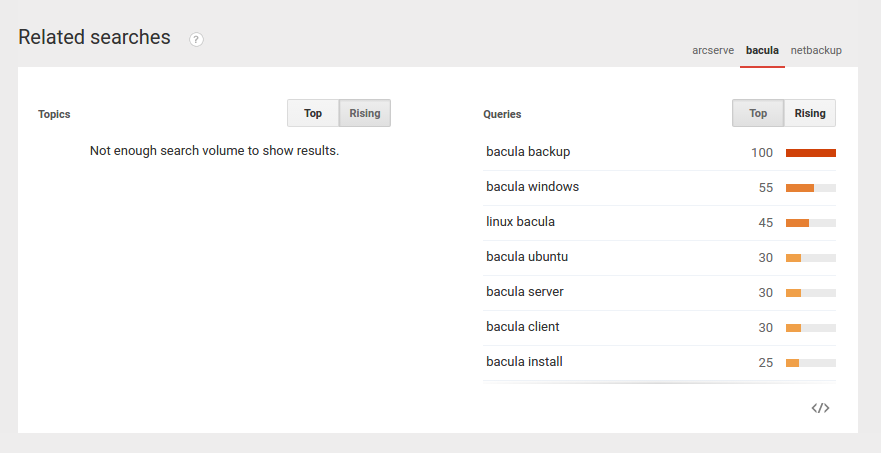Click the value 30 for bacula ubuntu

coord(766,257)
